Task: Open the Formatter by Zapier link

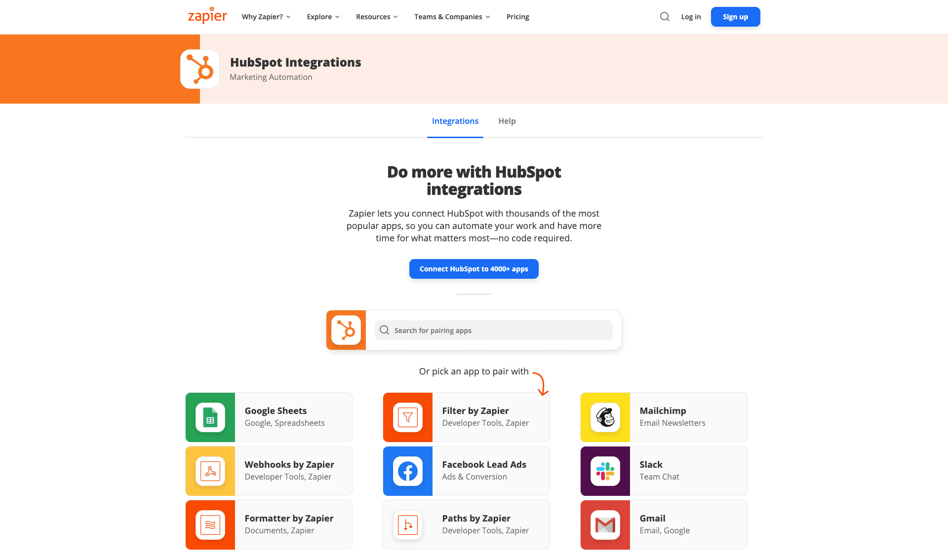Action: [269, 524]
